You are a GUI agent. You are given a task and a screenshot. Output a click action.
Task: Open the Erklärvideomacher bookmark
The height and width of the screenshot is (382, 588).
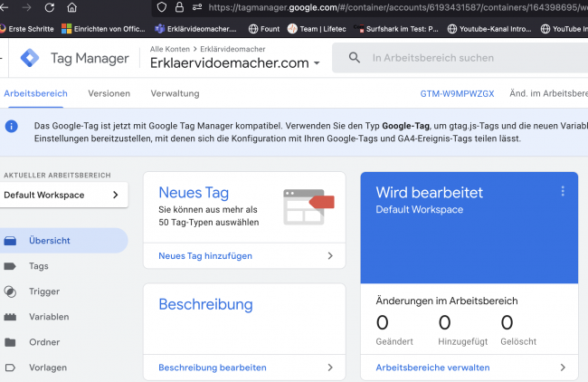click(195, 29)
